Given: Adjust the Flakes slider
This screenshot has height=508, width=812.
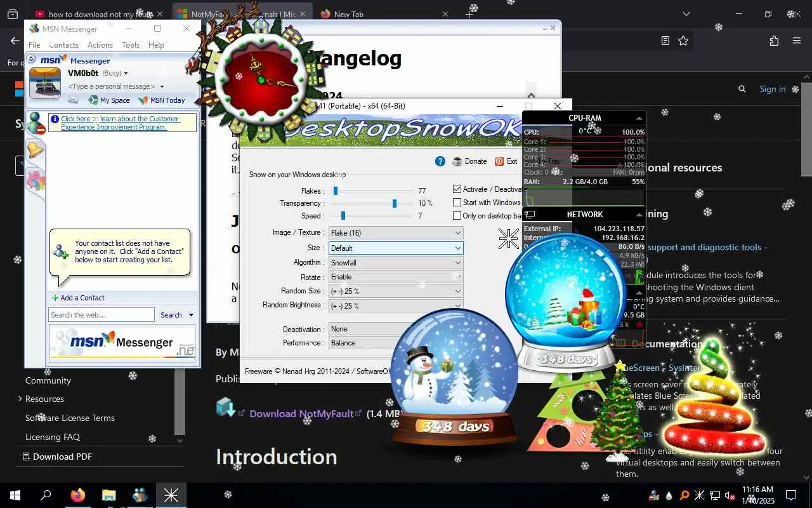Looking at the screenshot, I should pyautogui.click(x=336, y=190).
